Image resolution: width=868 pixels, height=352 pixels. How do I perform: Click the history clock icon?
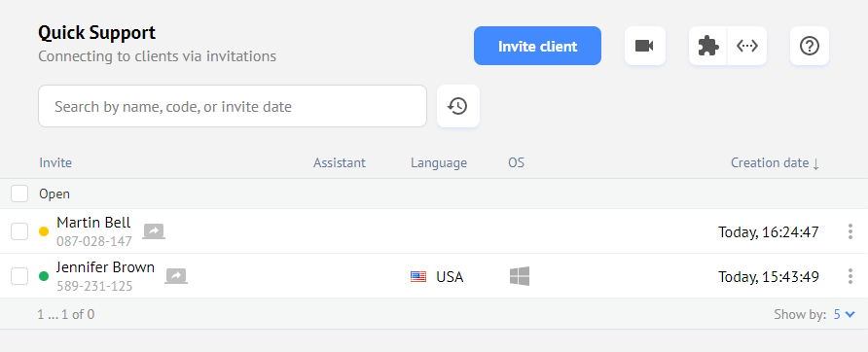pyautogui.click(x=458, y=106)
